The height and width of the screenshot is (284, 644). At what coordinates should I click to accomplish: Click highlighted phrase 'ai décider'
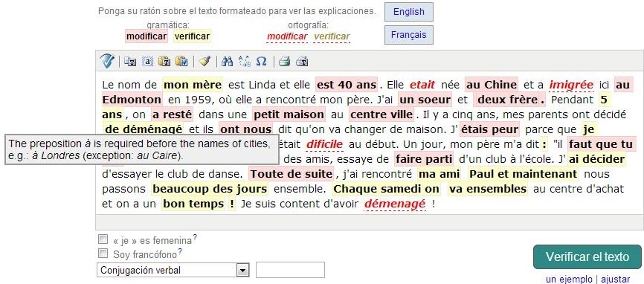597,159
